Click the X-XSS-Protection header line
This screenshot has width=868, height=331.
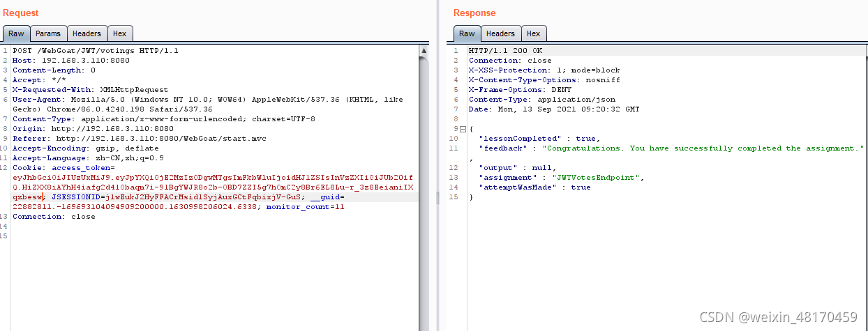point(544,70)
